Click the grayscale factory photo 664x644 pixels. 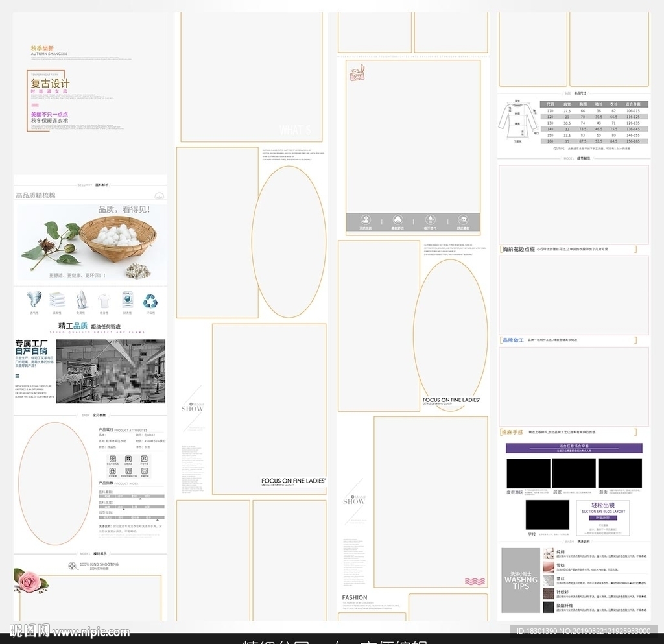110,371
